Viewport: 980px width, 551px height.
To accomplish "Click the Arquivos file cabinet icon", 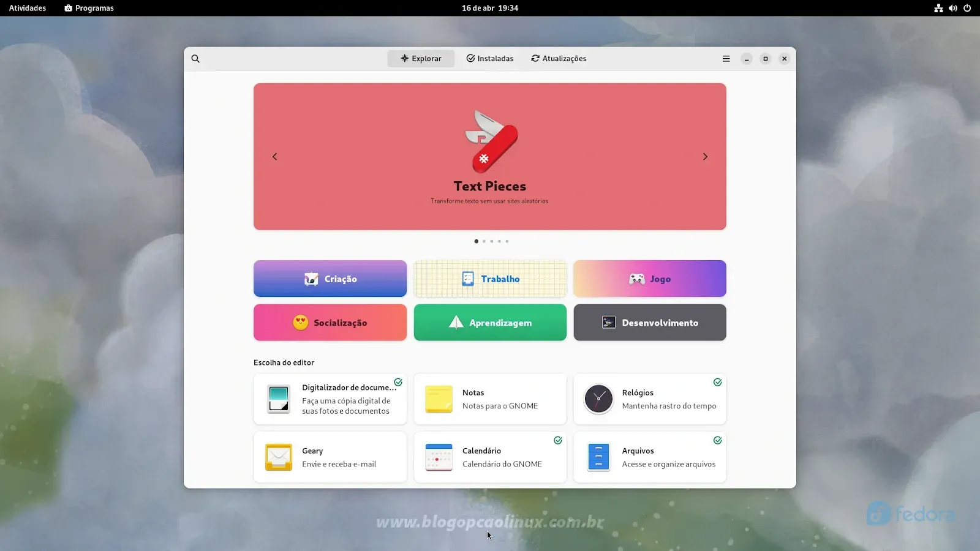I will (x=598, y=457).
